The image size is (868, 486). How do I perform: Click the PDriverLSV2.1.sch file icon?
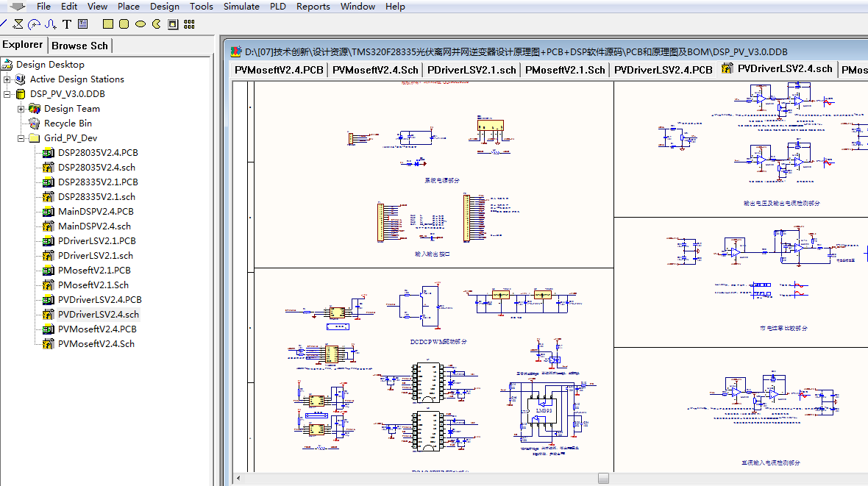pos(48,255)
